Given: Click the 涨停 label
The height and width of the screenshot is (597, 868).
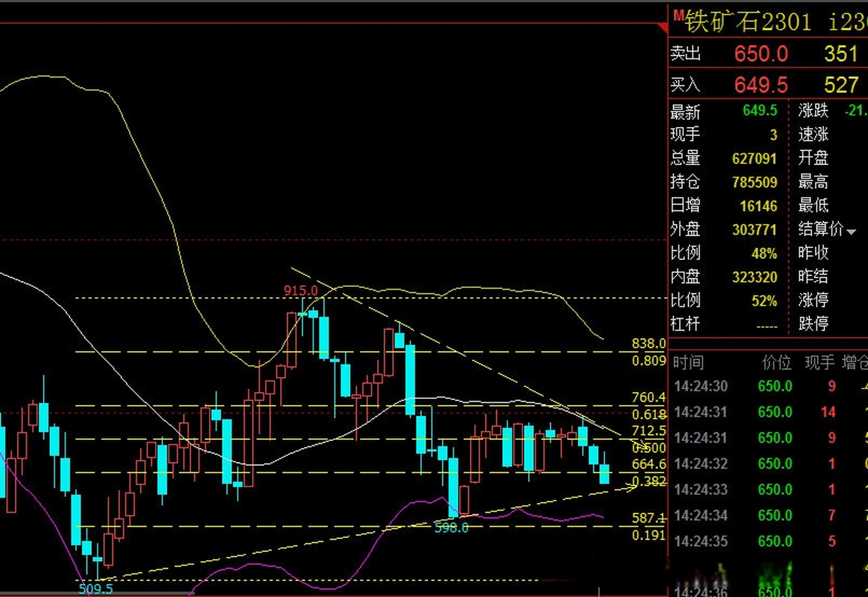Looking at the screenshot, I should pyautogui.click(x=813, y=299).
